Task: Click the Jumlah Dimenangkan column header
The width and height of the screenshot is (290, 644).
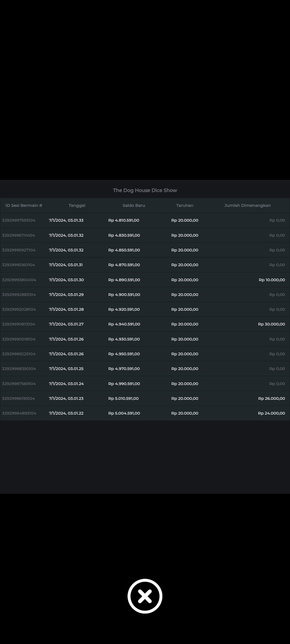Action: coord(247,205)
